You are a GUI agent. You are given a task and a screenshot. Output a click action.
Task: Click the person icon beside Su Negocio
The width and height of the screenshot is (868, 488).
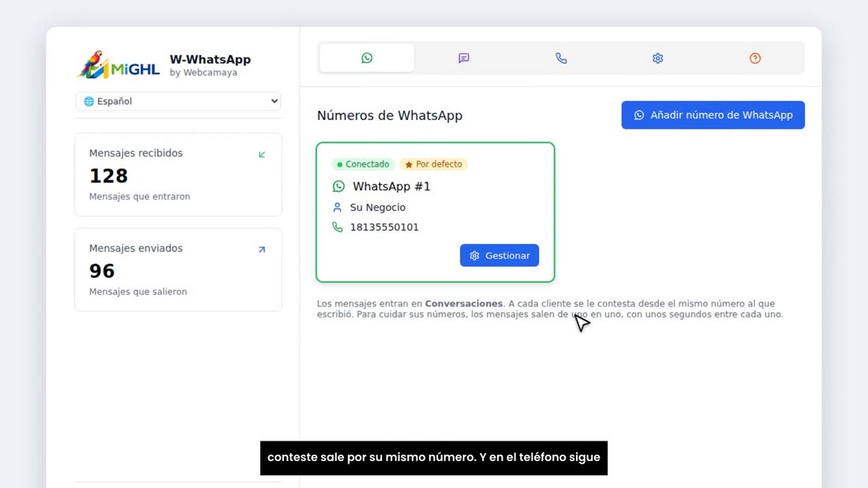pos(337,207)
